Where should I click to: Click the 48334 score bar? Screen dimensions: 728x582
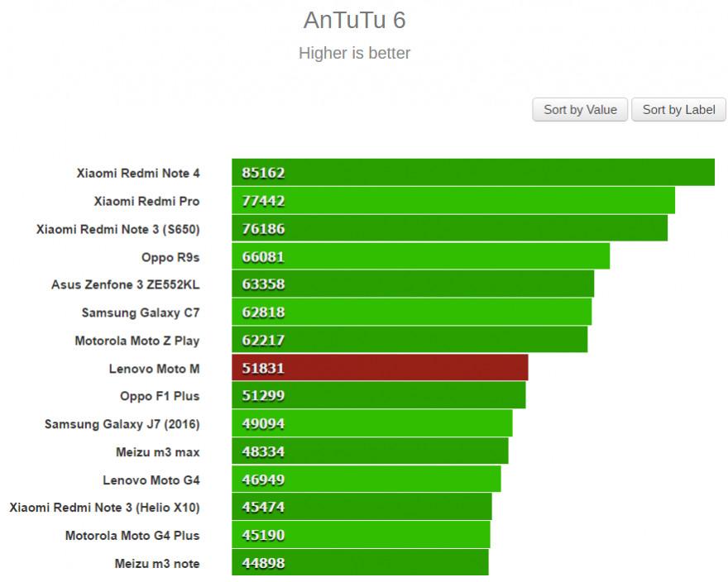[x=370, y=451]
